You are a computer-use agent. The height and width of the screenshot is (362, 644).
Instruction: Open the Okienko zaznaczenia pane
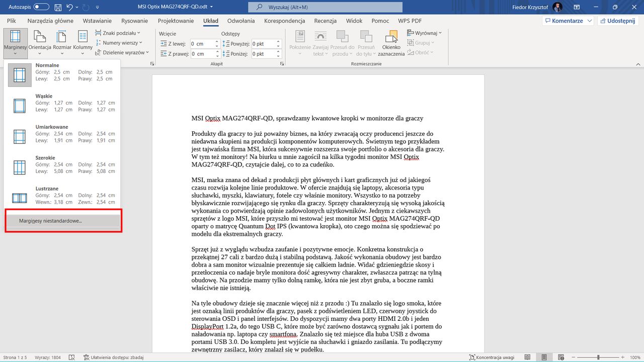click(x=391, y=43)
